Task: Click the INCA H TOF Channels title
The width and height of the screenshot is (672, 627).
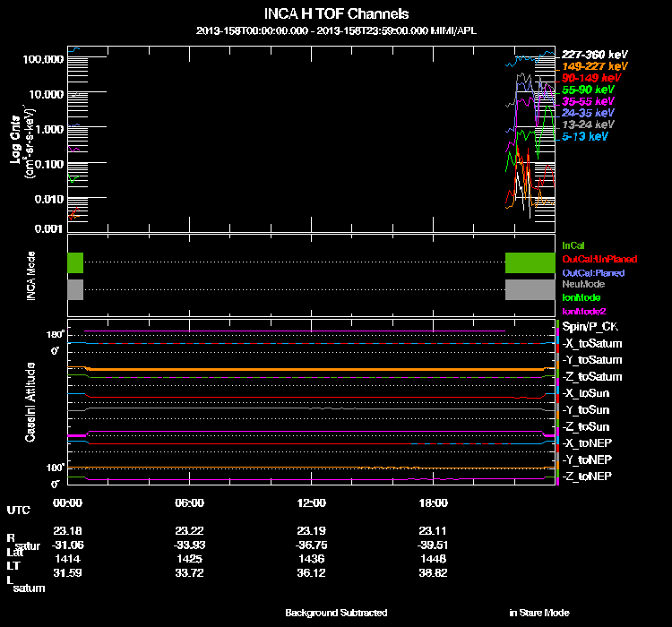Action: pos(336,14)
